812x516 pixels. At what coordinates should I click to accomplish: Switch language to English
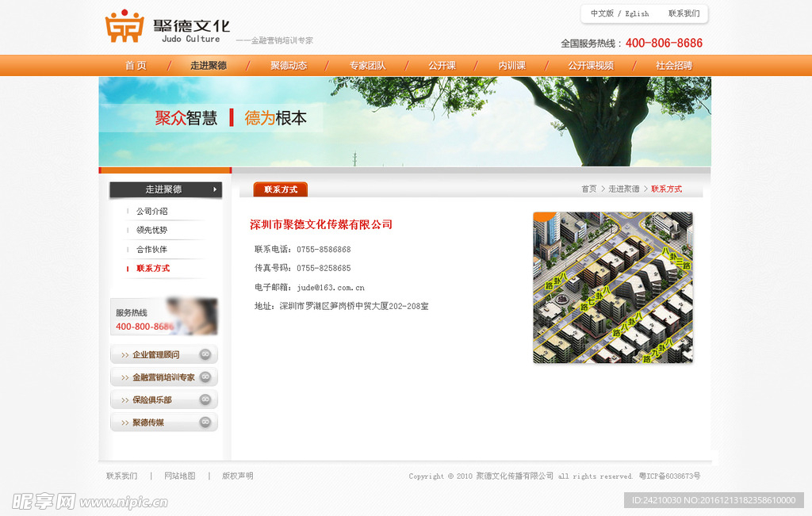click(x=637, y=13)
